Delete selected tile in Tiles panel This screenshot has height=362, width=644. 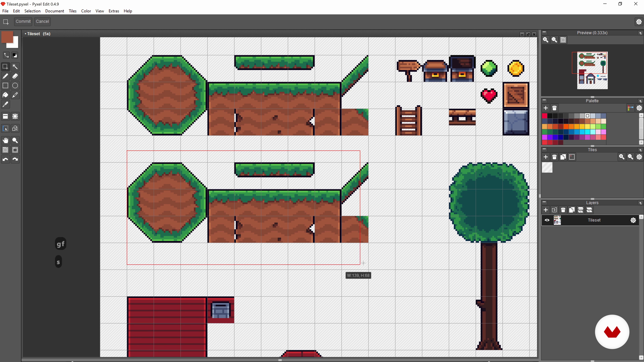click(554, 157)
